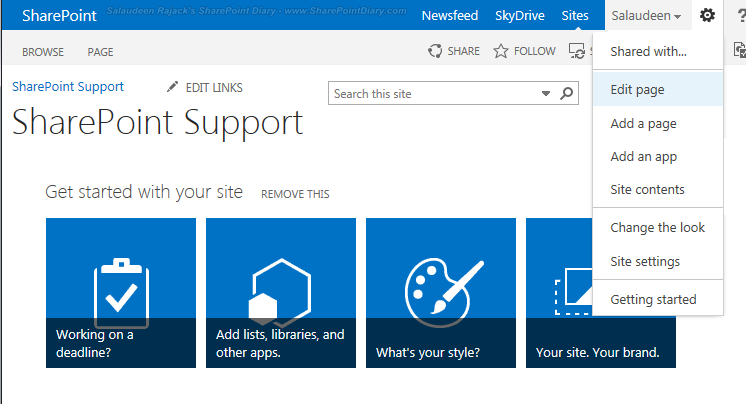This screenshot has width=746, height=404.
Task: Choose Site settings in the menu
Action: [x=645, y=261]
